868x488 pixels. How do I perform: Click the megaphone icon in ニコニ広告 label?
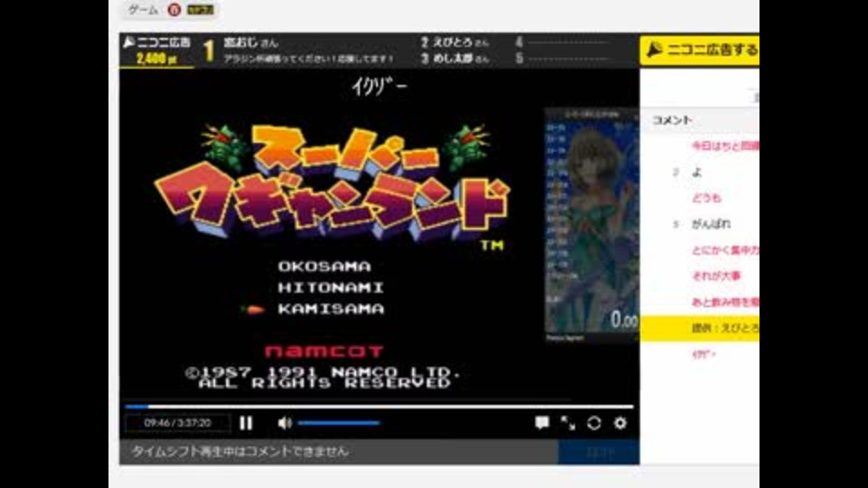[128, 42]
